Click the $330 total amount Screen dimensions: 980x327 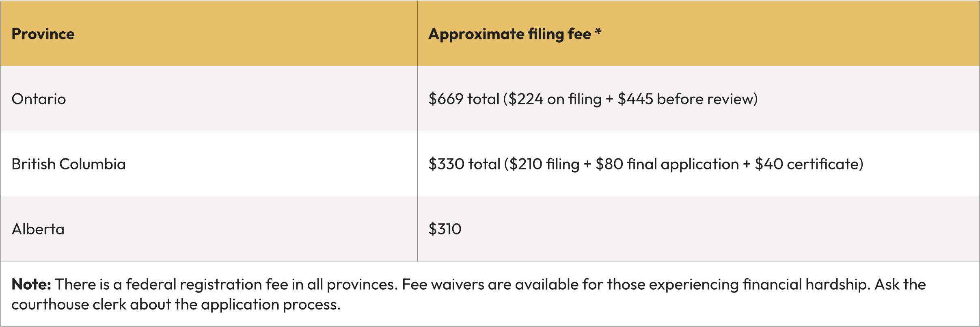pyautogui.click(x=464, y=164)
